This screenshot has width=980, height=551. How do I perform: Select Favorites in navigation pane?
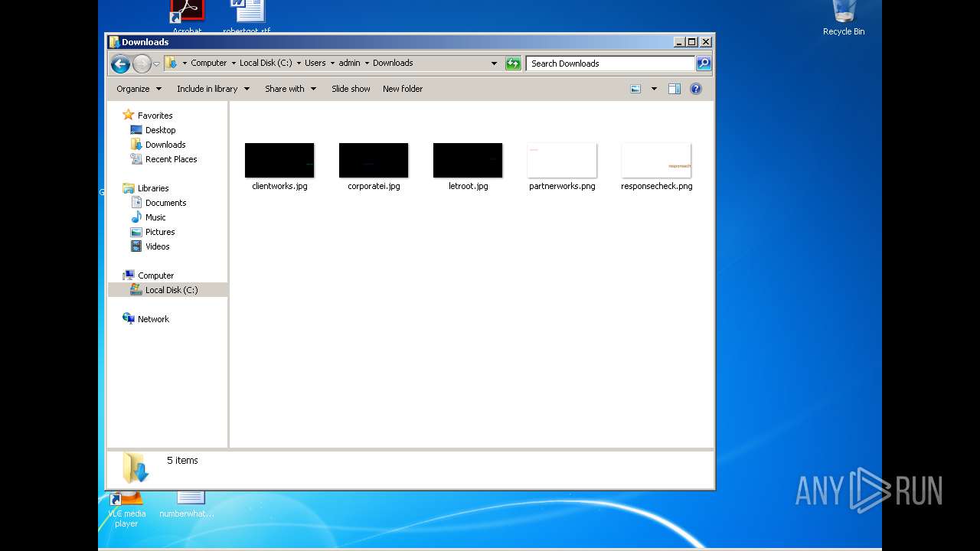155,116
